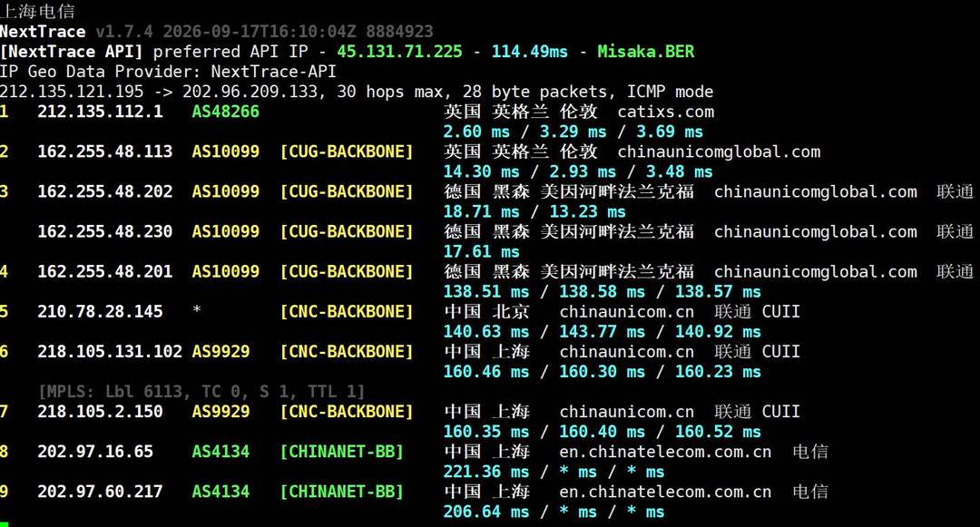Click hop 9 IP 202.97.60.217

click(x=100, y=492)
